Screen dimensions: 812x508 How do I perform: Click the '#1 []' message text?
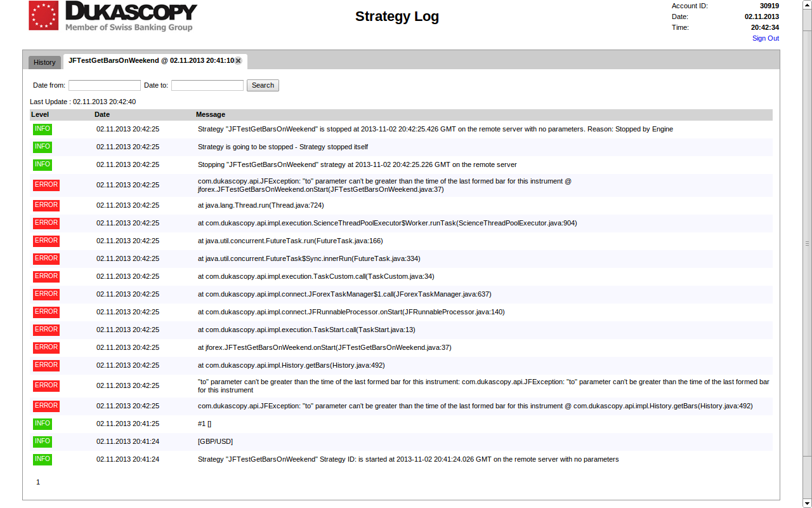pyautogui.click(x=204, y=424)
